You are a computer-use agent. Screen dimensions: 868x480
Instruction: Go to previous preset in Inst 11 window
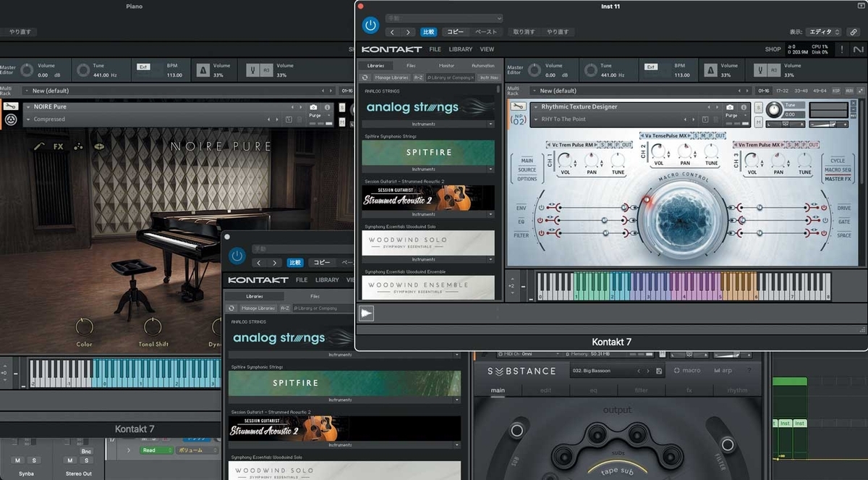(x=393, y=32)
